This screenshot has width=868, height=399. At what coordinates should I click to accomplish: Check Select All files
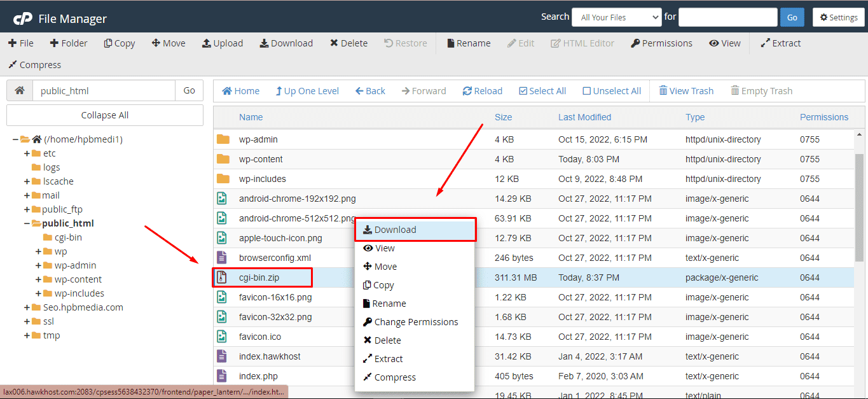tap(523, 91)
